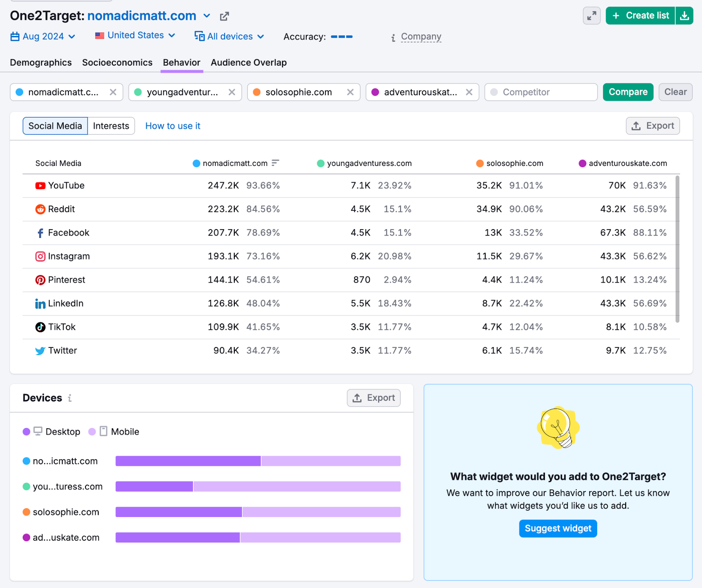Switch to the Demographics tab

[x=41, y=62]
